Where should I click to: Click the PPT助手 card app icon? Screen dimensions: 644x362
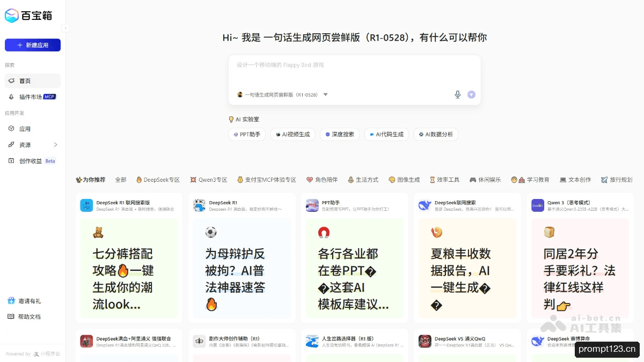coord(312,205)
